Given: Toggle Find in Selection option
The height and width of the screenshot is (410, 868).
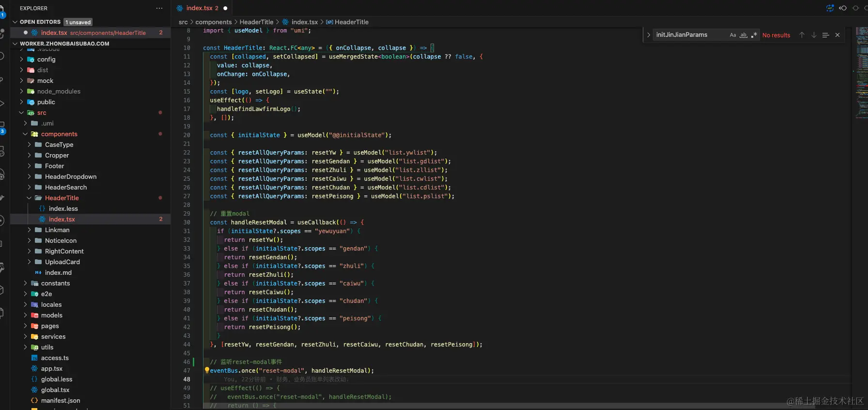Looking at the screenshot, I should 826,35.
